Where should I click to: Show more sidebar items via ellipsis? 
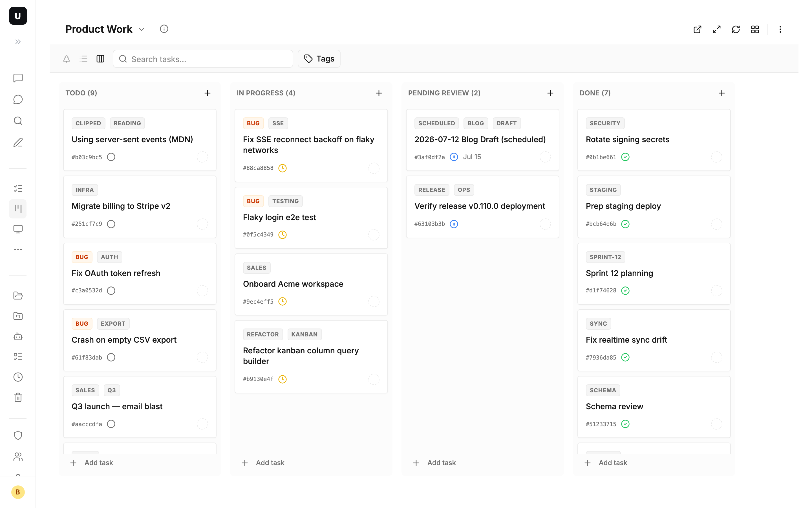pos(18,249)
